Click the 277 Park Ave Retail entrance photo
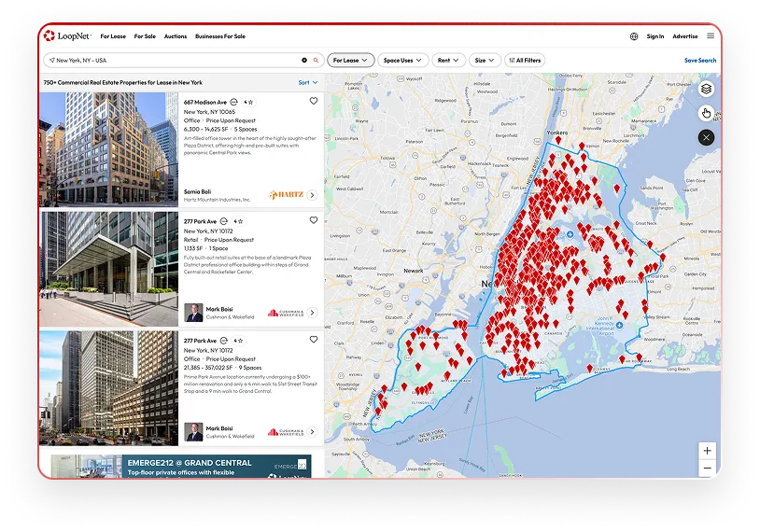Screen dimensions: 760x532 (108, 269)
